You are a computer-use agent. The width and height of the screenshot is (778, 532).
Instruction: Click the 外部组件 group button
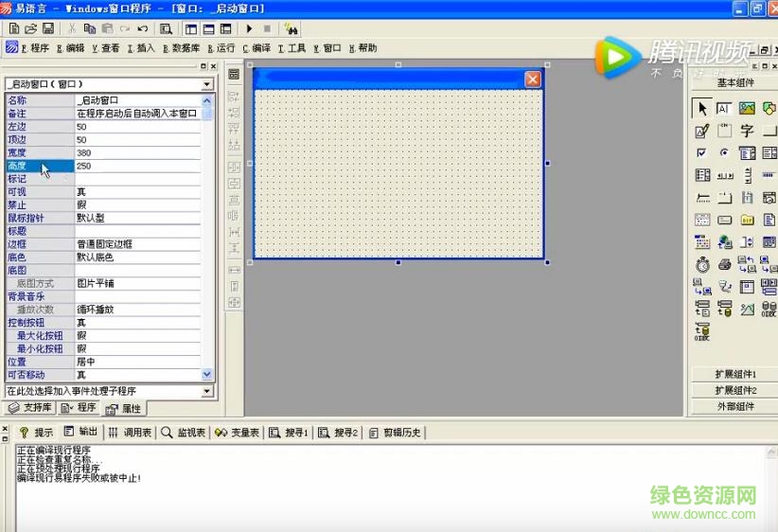(734, 406)
